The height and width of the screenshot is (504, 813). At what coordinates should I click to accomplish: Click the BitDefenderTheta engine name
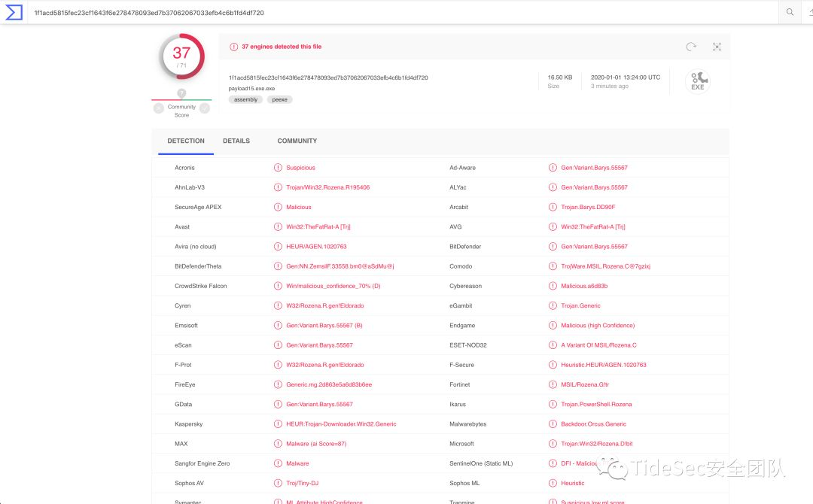point(198,266)
